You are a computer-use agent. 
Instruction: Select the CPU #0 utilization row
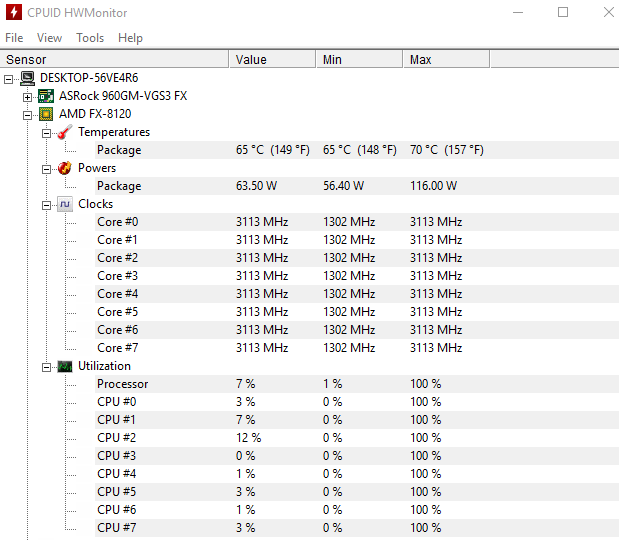coord(357,402)
